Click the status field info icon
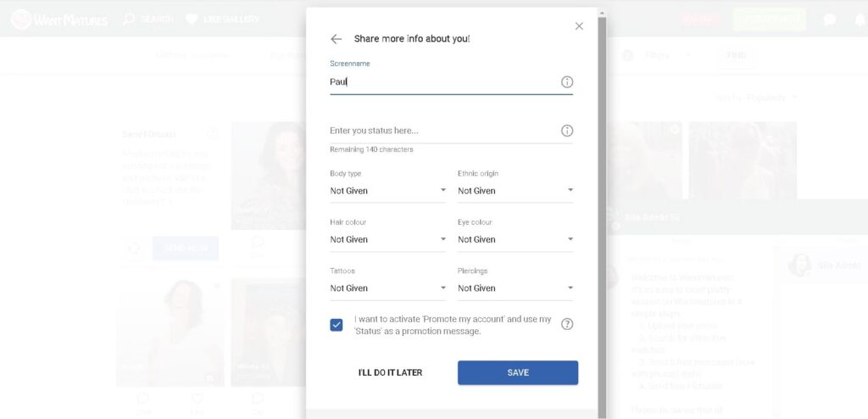Image resolution: width=868 pixels, height=419 pixels. [567, 131]
